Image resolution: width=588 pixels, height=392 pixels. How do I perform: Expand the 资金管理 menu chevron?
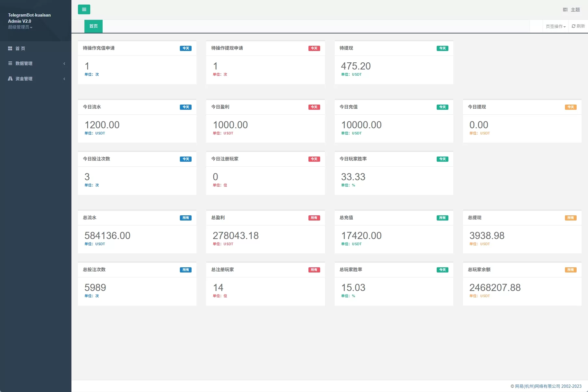pos(64,79)
